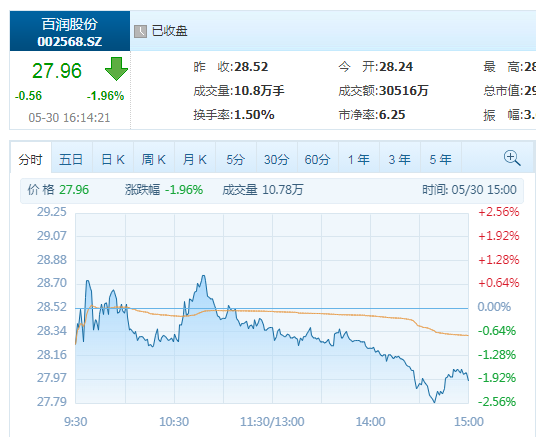The image size is (536, 437).
Task: Click the clock icon beside 已收盘
Action: click(140, 31)
